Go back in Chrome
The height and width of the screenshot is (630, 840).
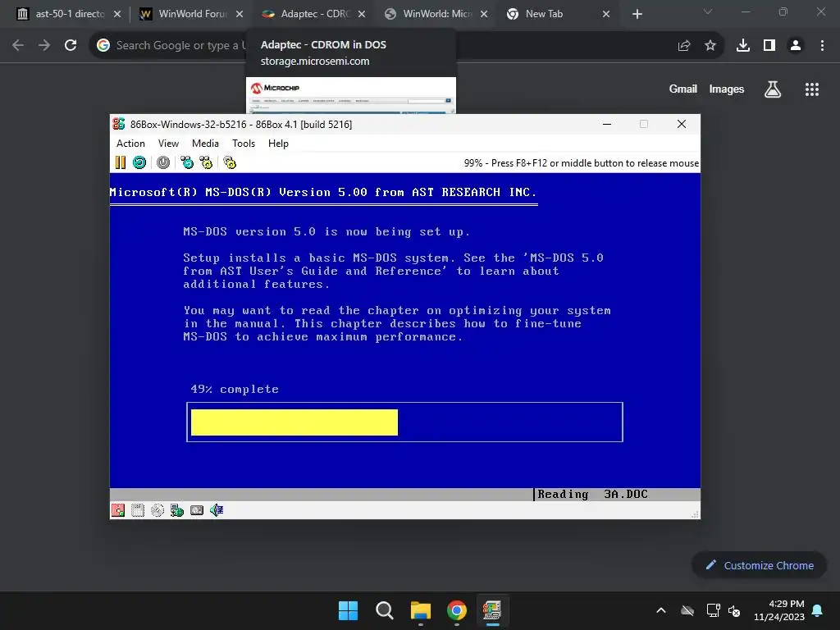[x=18, y=46]
